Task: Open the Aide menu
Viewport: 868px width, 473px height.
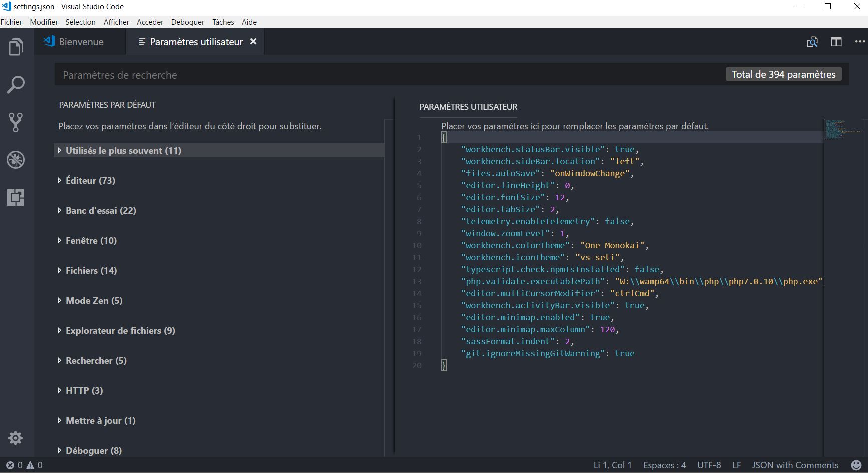Action: point(249,22)
